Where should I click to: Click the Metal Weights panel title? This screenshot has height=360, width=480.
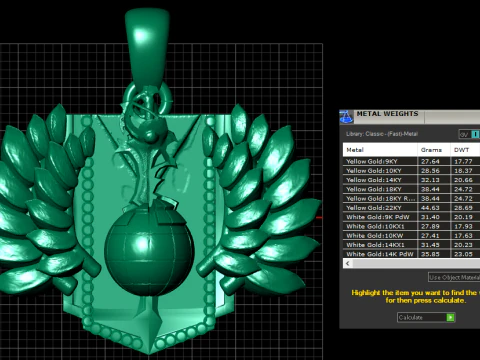click(x=387, y=114)
